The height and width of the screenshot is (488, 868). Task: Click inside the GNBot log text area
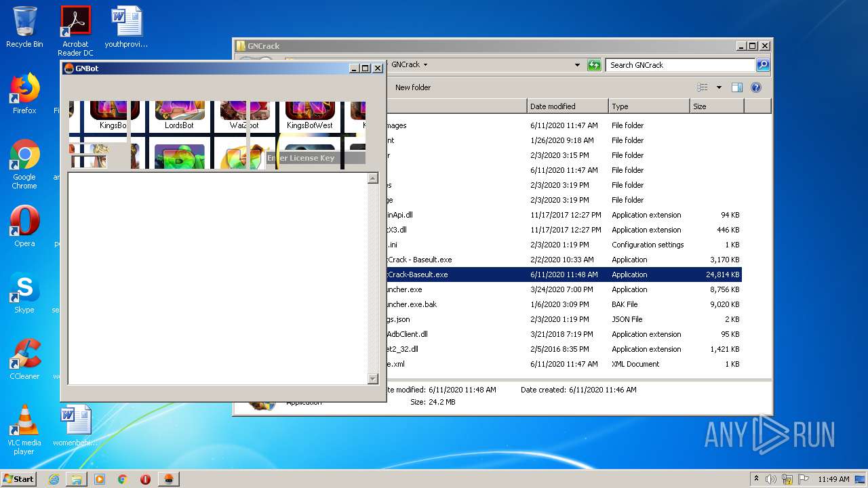[x=218, y=279]
